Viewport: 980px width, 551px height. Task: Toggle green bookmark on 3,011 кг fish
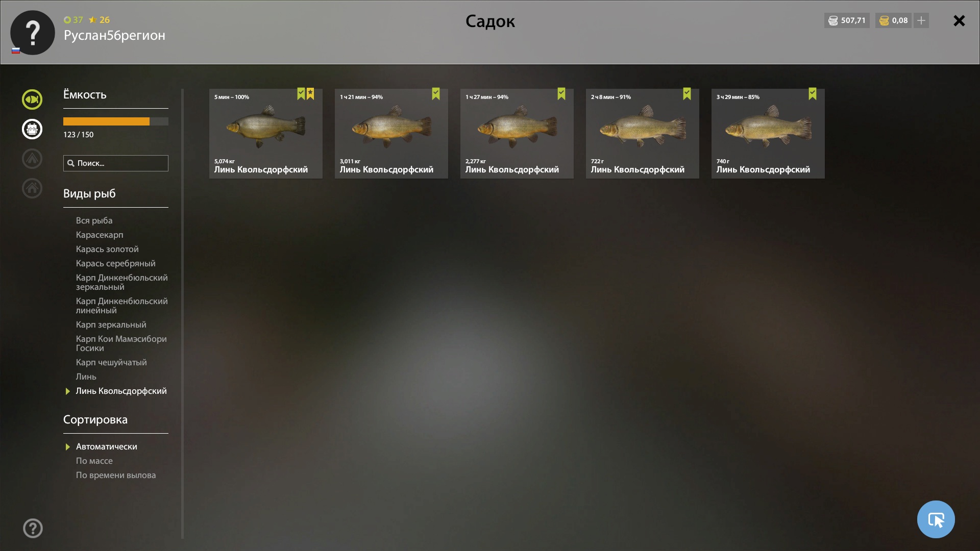436,94
